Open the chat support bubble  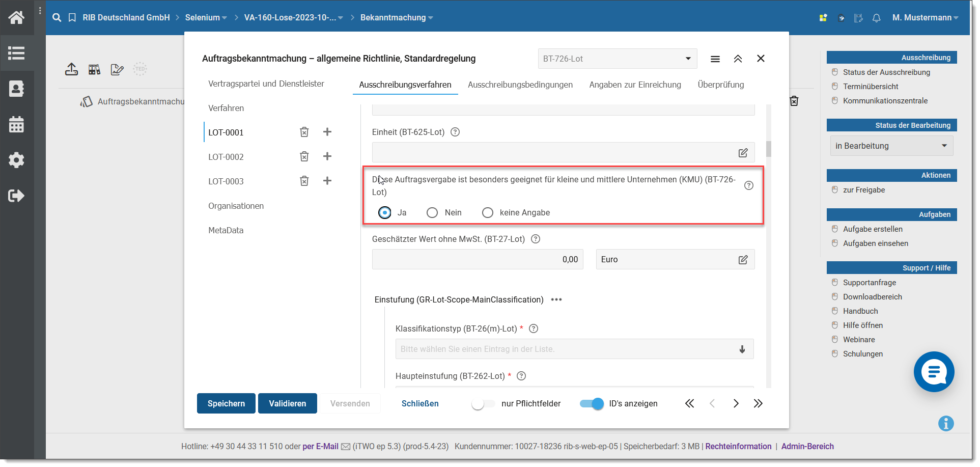click(934, 372)
